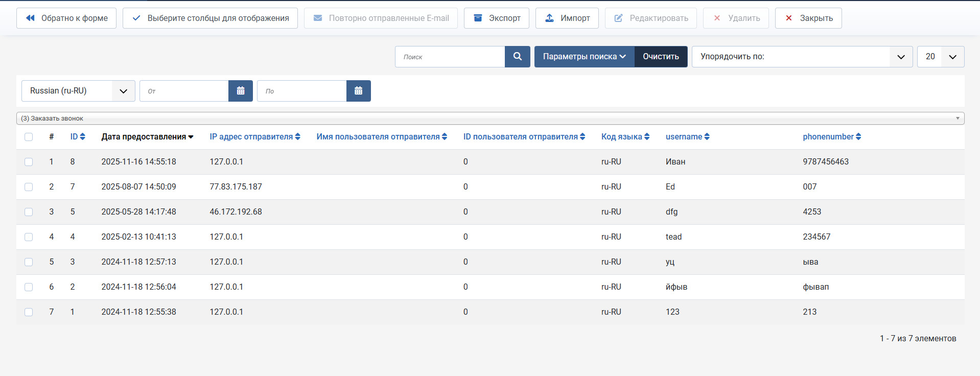Check the row with username dfg
This screenshot has height=376, width=980.
tap(29, 212)
